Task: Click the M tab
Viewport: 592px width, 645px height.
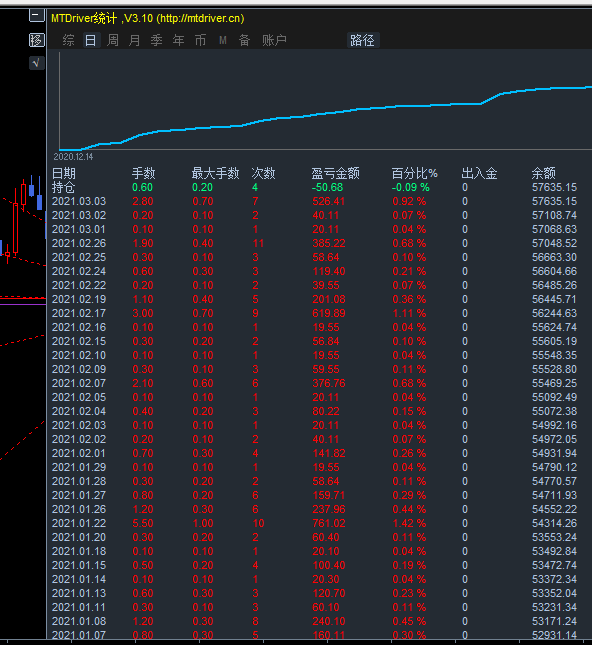Action: point(223,40)
